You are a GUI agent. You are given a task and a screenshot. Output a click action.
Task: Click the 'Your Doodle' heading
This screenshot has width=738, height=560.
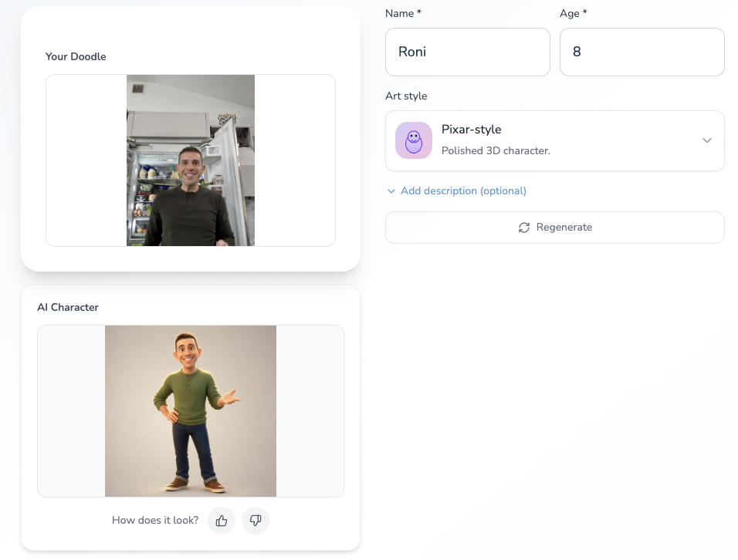click(76, 56)
